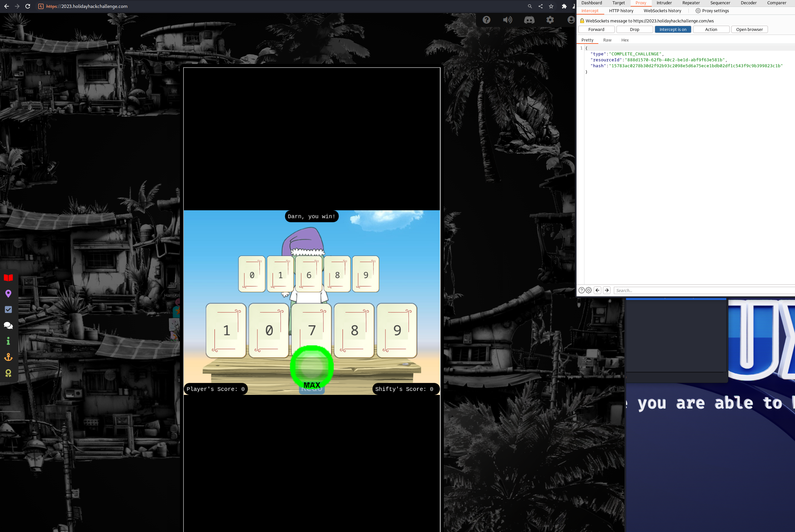Open the red book story icon
The image size is (795, 532).
[8, 278]
